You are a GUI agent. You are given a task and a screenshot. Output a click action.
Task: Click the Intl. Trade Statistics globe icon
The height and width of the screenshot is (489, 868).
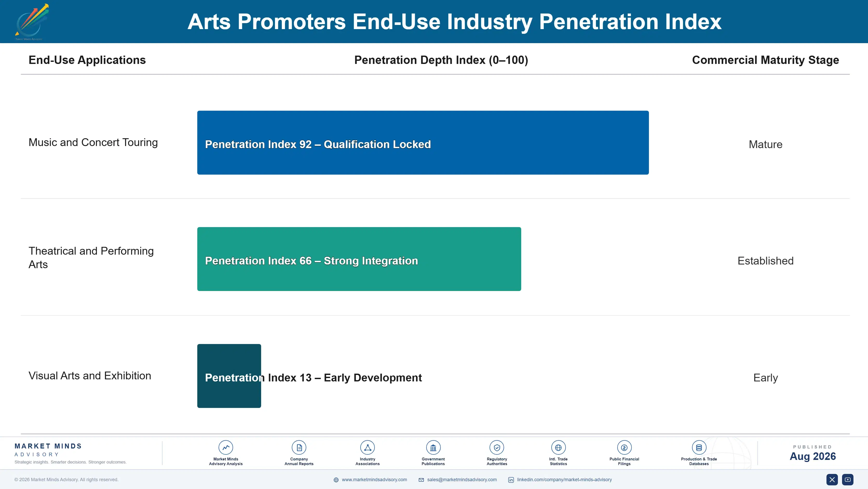click(558, 447)
